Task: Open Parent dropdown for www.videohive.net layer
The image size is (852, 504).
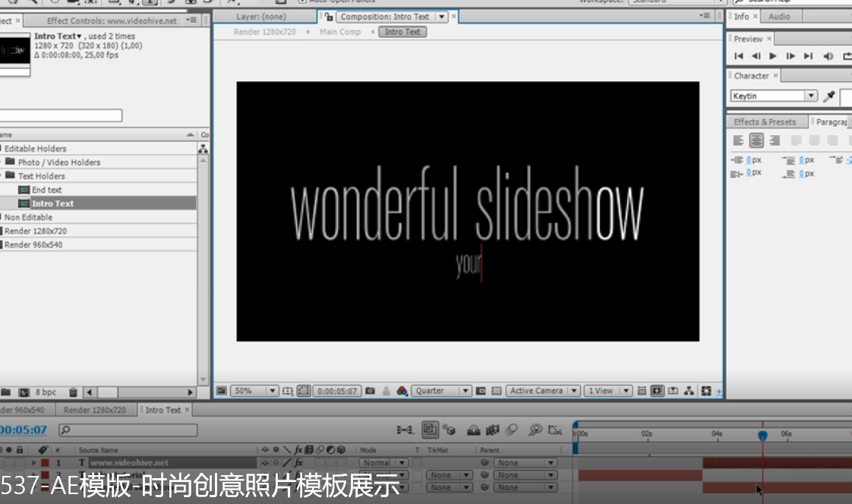Action: coord(525,463)
